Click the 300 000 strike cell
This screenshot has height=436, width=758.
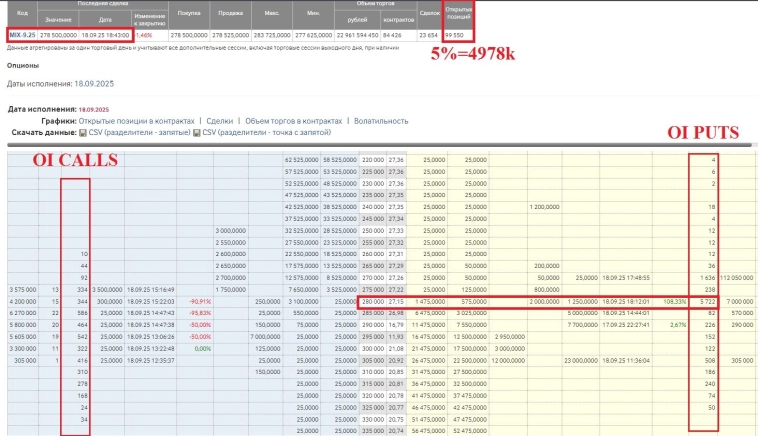(373, 349)
